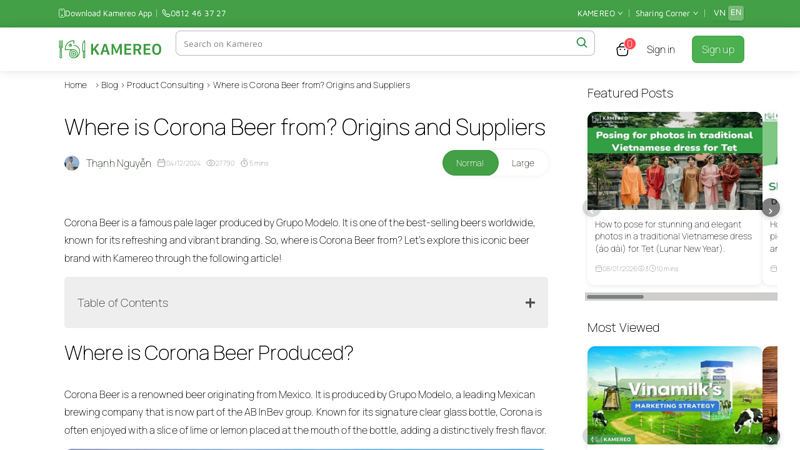Click author Thanh Nguyễn avatar
The height and width of the screenshot is (450, 800).
[x=71, y=163]
